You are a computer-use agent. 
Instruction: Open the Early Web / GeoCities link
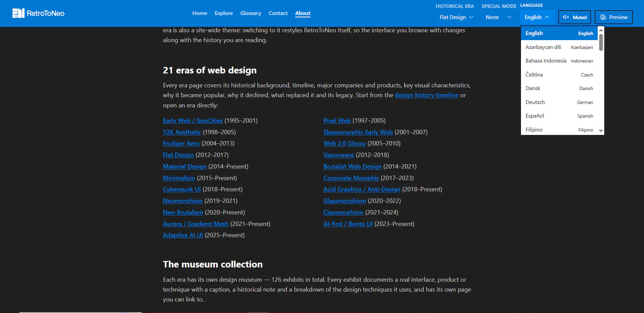click(x=193, y=121)
